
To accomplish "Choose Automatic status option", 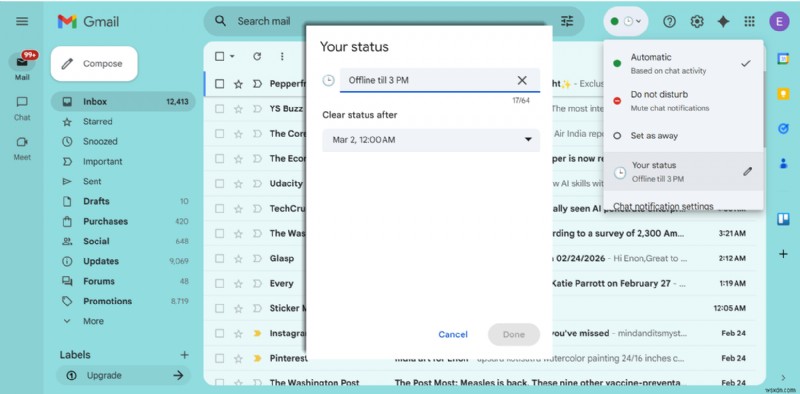I will click(x=684, y=63).
